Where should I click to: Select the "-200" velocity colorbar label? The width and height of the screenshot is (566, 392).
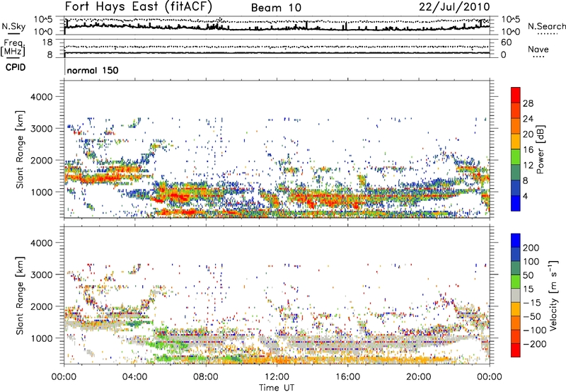[x=535, y=344]
